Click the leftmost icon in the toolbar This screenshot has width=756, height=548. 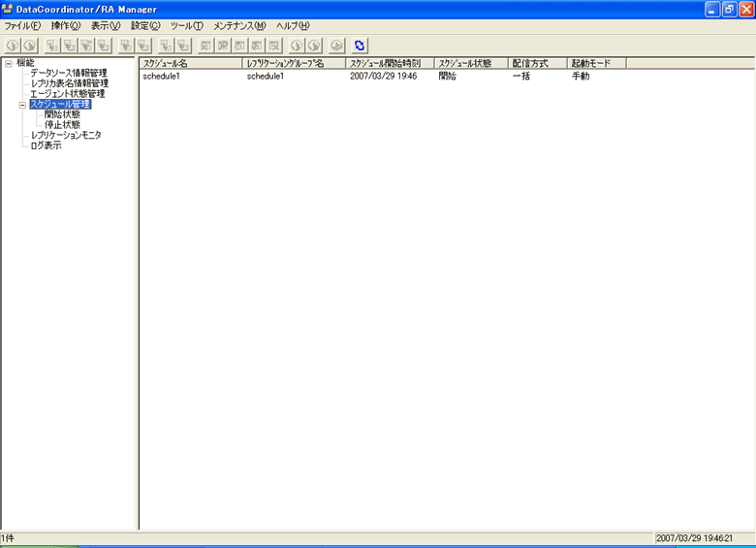[12, 46]
